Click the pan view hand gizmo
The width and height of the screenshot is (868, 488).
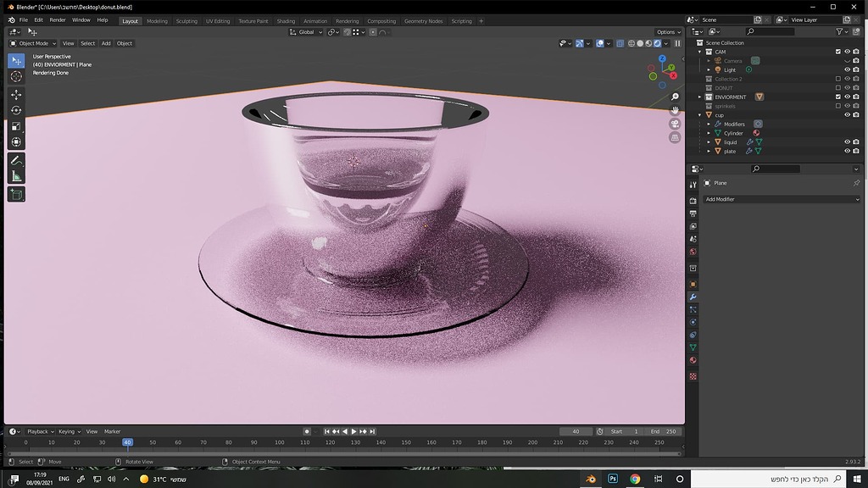(x=675, y=111)
